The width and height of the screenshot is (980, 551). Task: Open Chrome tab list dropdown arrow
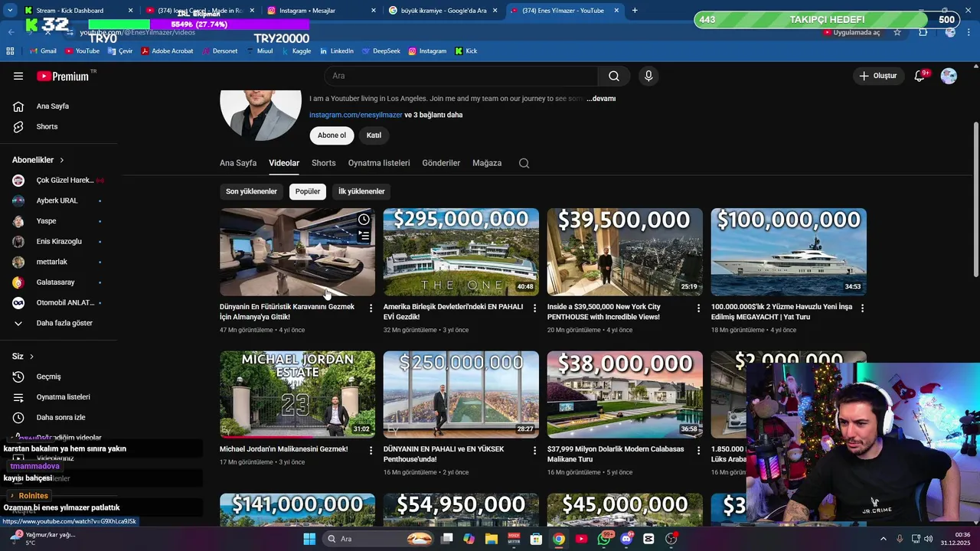pyautogui.click(x=10, y=11)
